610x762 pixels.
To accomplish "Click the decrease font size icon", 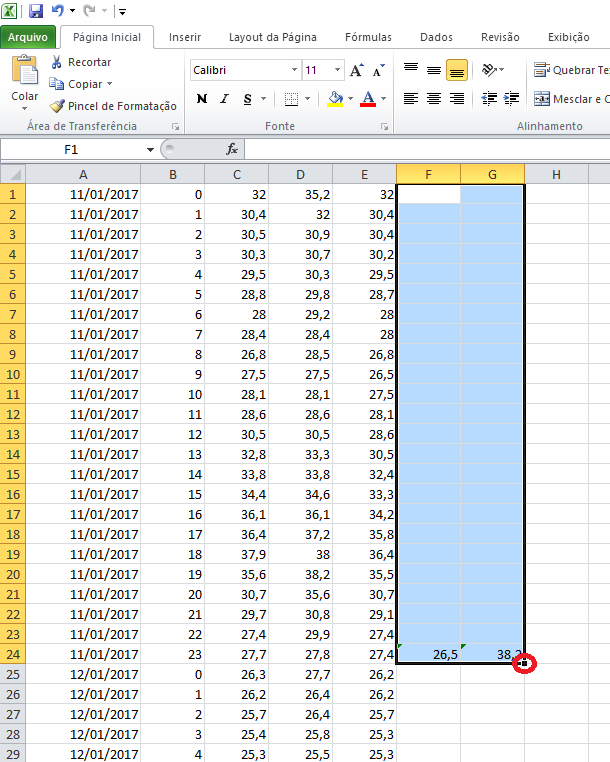I will tap(378, 71).
